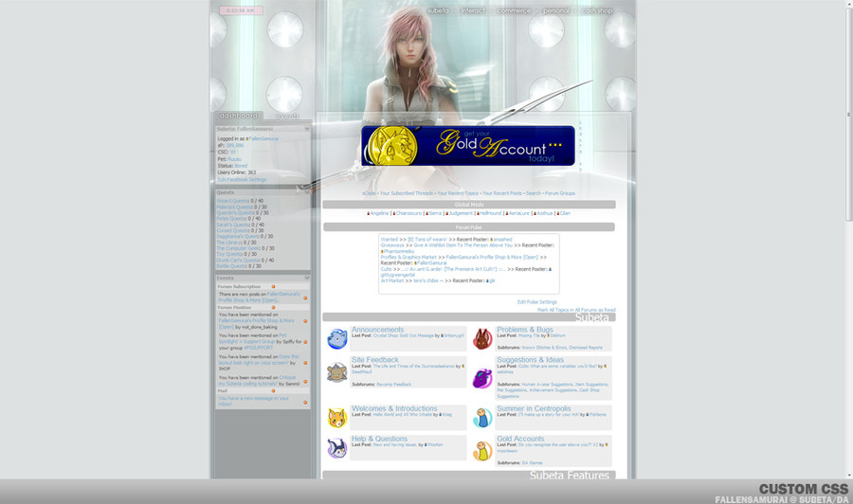The image size is (853, 504).
Task: Click Edit Facebook Settings link
Action: click(x=242, y=179)
